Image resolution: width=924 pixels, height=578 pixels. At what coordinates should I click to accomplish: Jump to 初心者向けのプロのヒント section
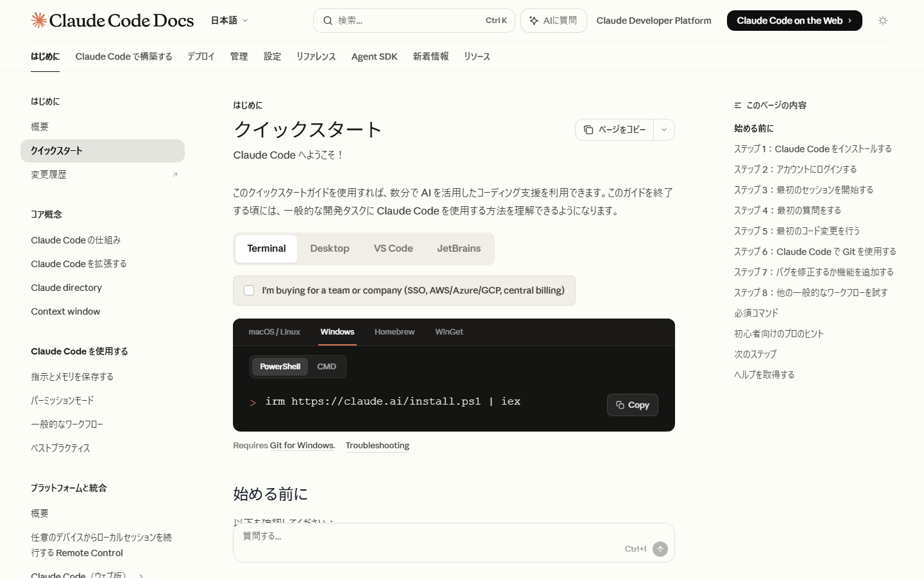pyautogui.click(x=779, y=334)
